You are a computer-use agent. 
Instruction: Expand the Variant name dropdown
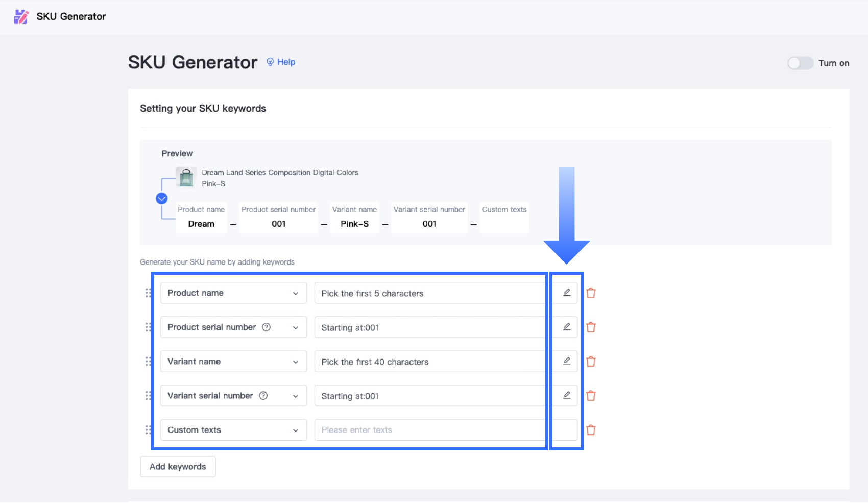[x=233, y=362]
